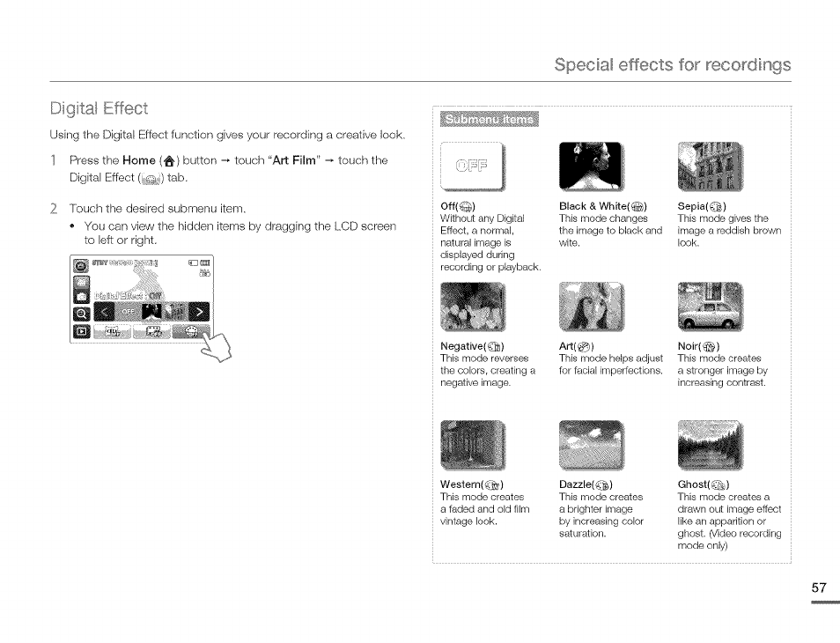Tap the battery indicator on LCD screen
Image resolution: width=840 pixels, height=643 pixels.
point(204,263)
